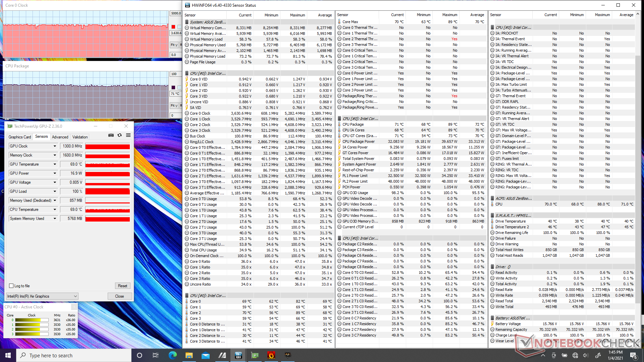Click the GPU-Z screenshot camera icon
Image resolution: width=644 pixels, height=362 pixels.
point(111,135)
